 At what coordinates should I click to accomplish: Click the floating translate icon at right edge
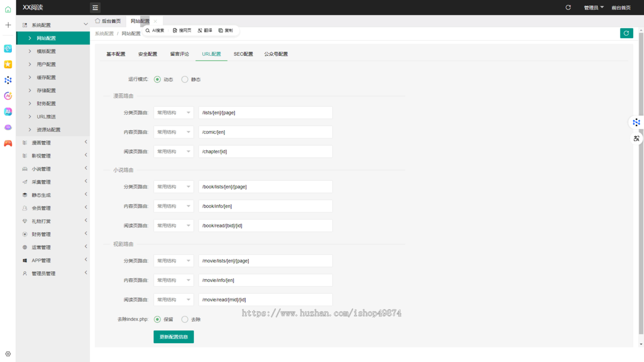[x=636, y=138]
